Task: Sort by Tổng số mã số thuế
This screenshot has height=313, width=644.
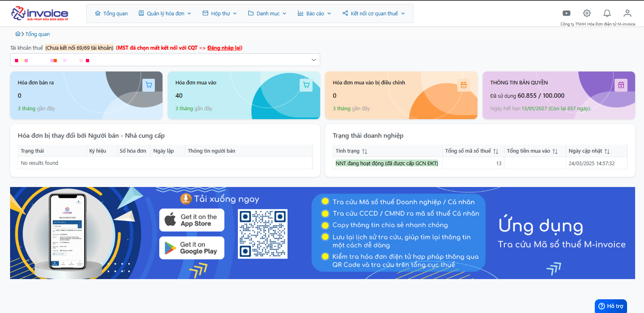Action: (x=496, y=151)
